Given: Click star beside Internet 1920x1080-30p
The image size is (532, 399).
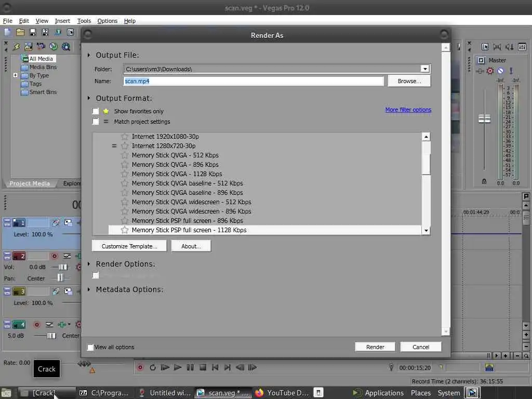Looking at the screenshot, I should [x=125, y=137].
